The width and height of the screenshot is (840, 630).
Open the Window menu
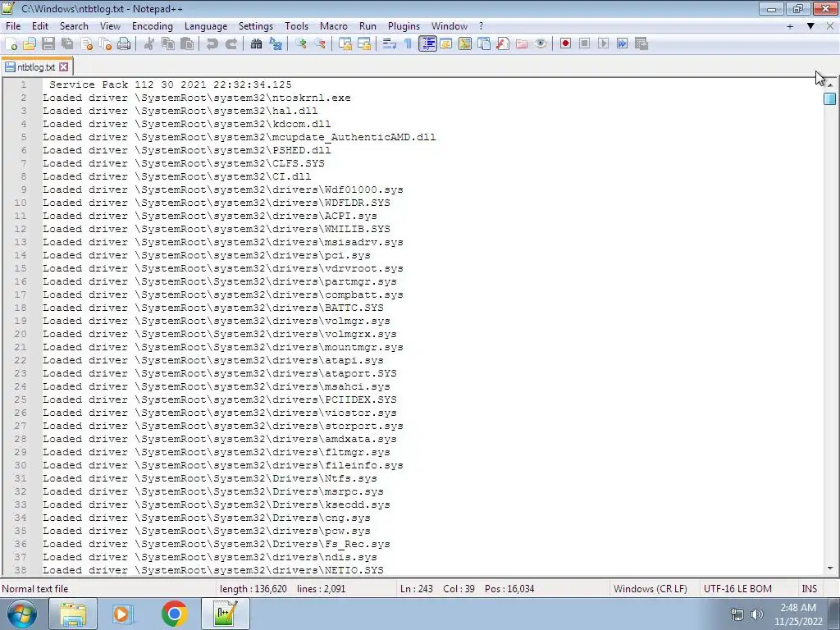coord(450,26)
